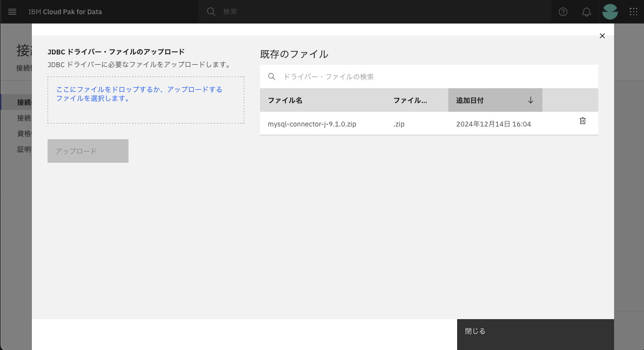The height and width of the screenshot is (350, 644).
Task: Open the hamburger navigation menu
Action: click(x=12, y=12)
